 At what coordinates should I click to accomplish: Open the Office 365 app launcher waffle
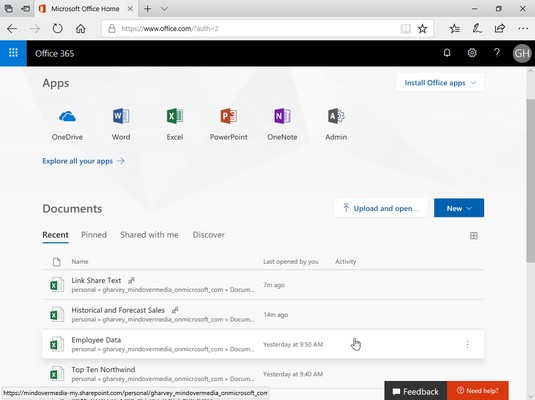coord(13,53)
